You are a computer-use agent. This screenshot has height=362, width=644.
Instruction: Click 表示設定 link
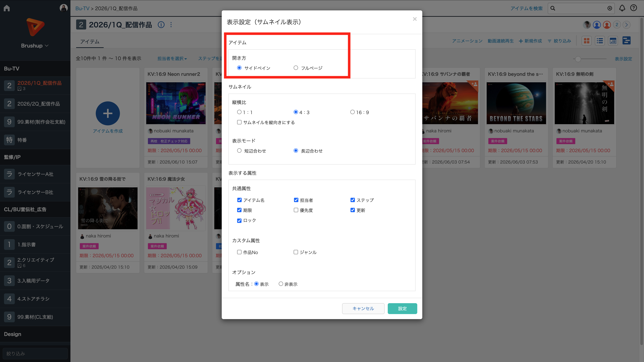point(623,59)
